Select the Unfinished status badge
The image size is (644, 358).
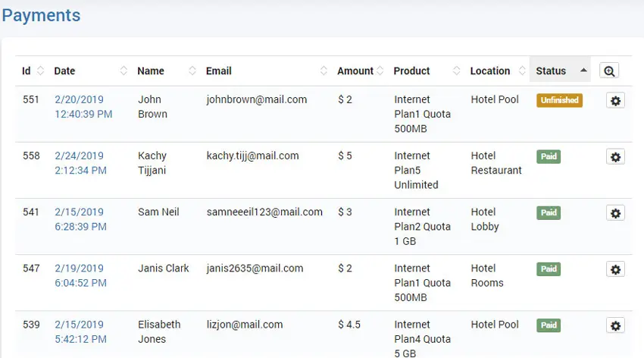(559, 100)
